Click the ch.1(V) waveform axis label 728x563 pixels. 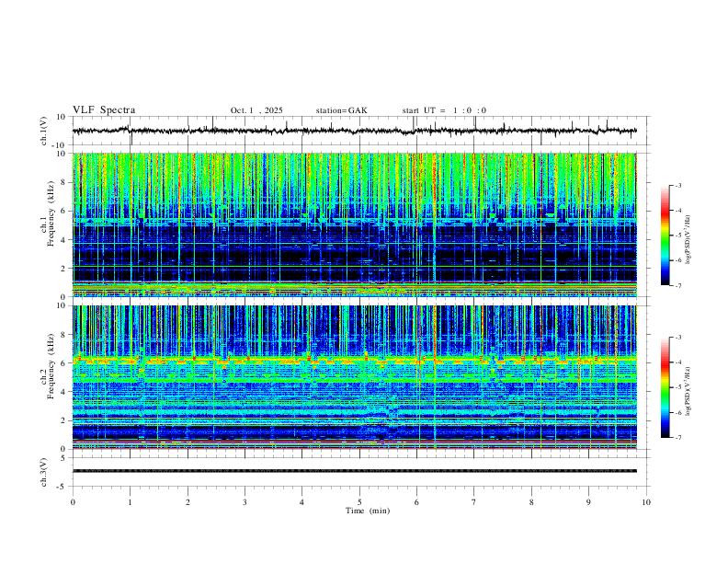[x=44, y=131]
